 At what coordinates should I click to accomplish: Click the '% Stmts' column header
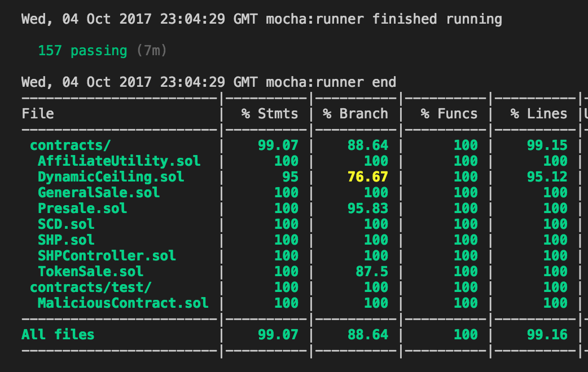coord(270,113)
